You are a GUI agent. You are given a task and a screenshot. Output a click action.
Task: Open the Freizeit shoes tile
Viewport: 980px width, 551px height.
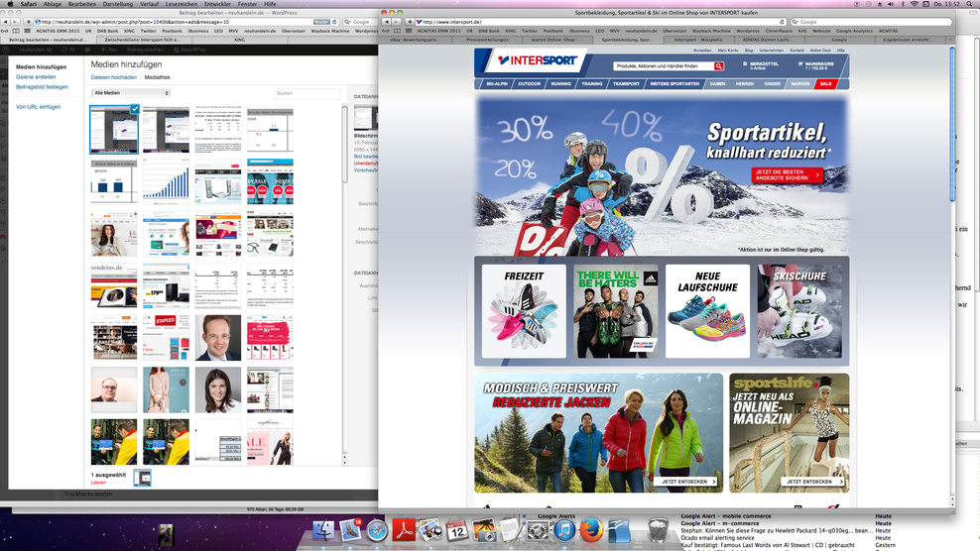(524, 311)
